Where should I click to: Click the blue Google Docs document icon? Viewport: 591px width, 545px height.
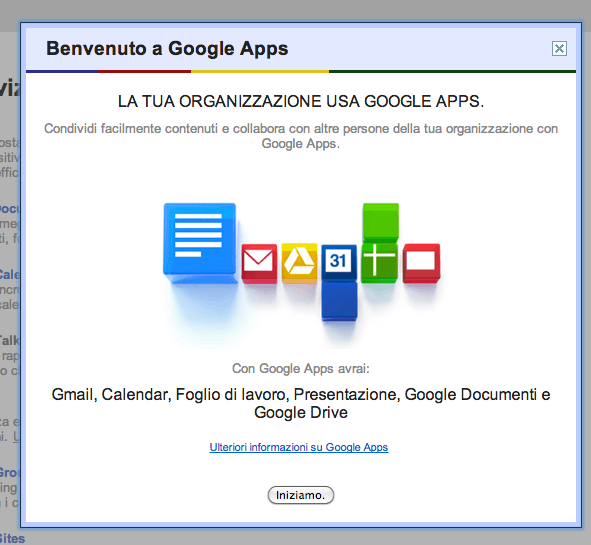pos(200,242)
